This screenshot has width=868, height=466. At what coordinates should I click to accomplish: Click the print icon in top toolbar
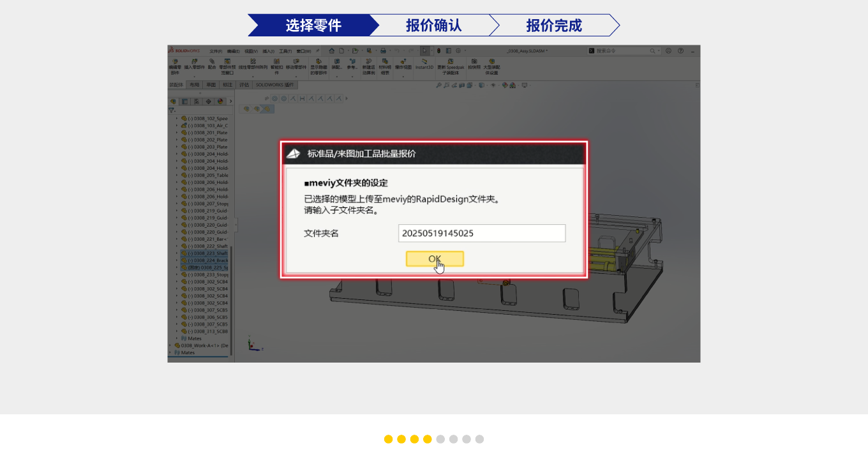(383, 50)
